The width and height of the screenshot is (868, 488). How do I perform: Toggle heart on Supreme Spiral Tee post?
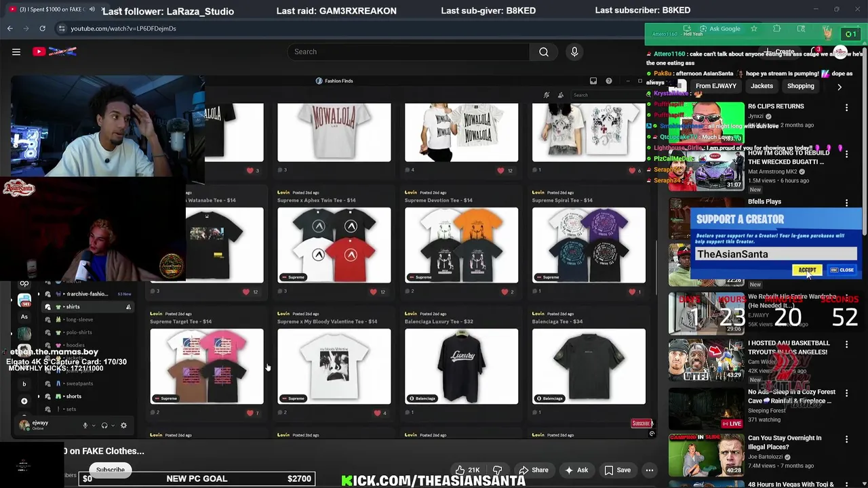tap(631, 291)
